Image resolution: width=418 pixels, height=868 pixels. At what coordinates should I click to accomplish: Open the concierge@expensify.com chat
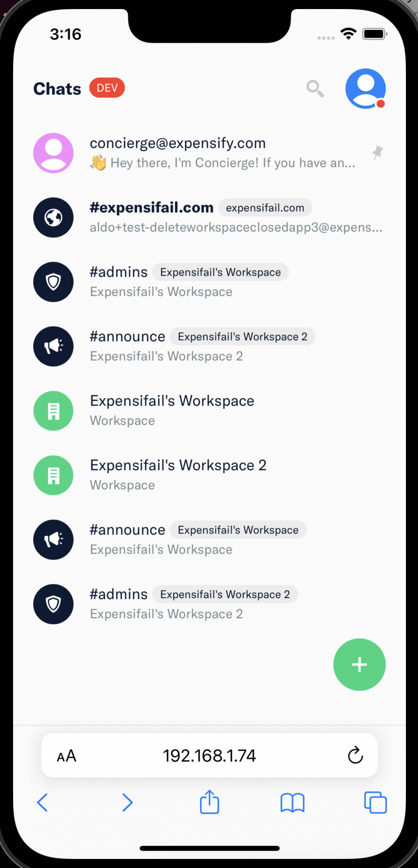(x=209, y=153)
